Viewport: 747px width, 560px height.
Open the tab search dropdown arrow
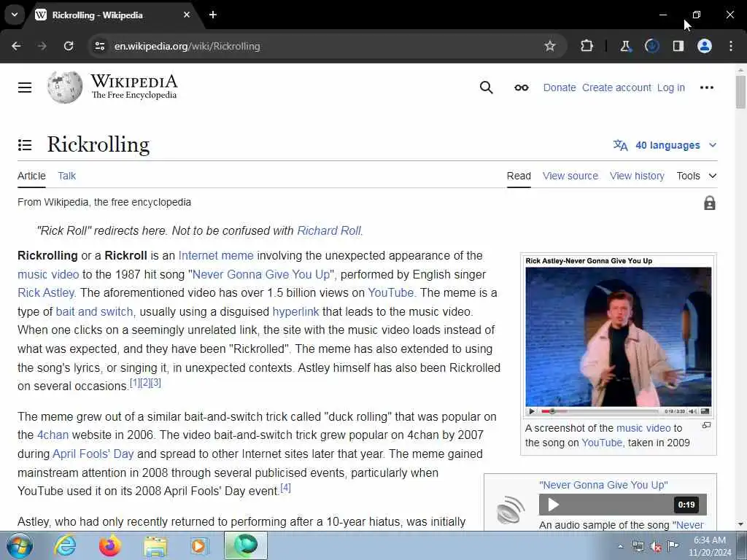pyautogui.click(x=15, y=15)
